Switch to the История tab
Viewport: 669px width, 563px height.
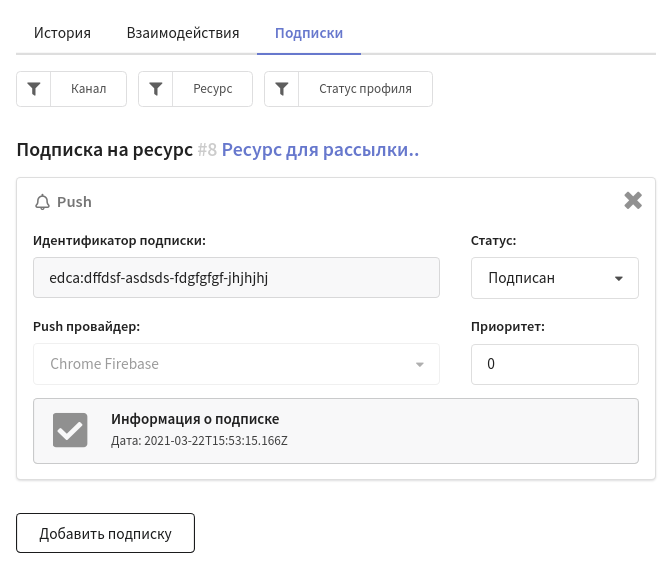coord(62,33)
